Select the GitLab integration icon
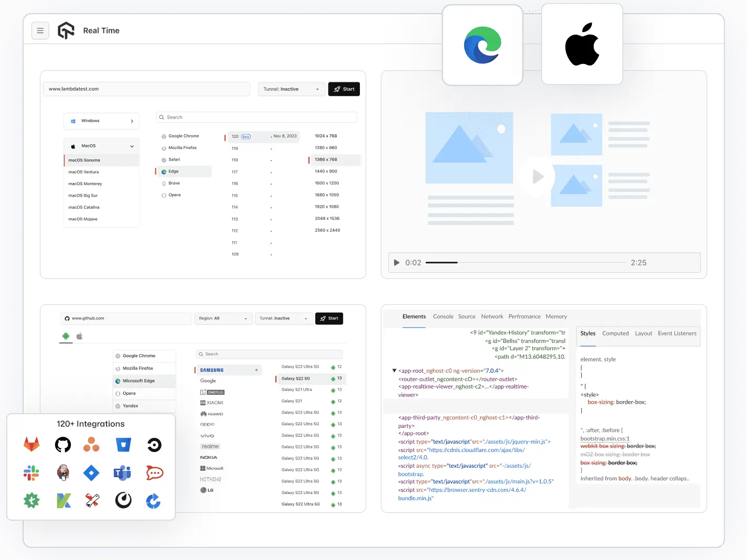 31,444
